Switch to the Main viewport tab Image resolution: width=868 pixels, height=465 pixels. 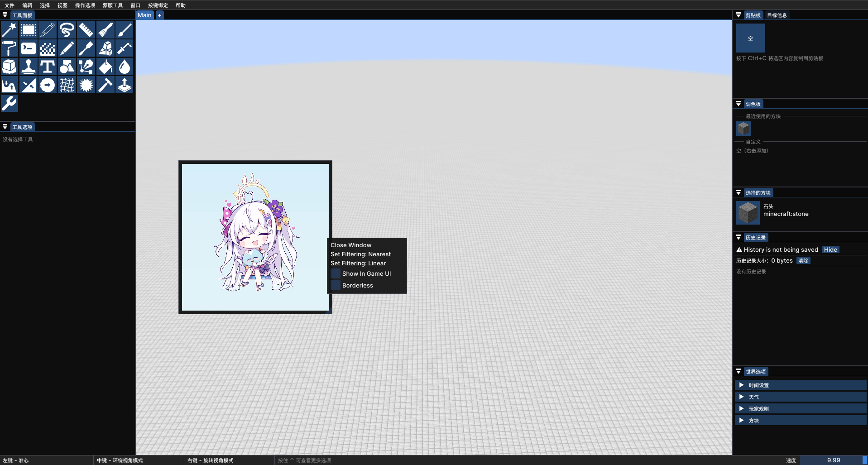[x=145, y=15]
